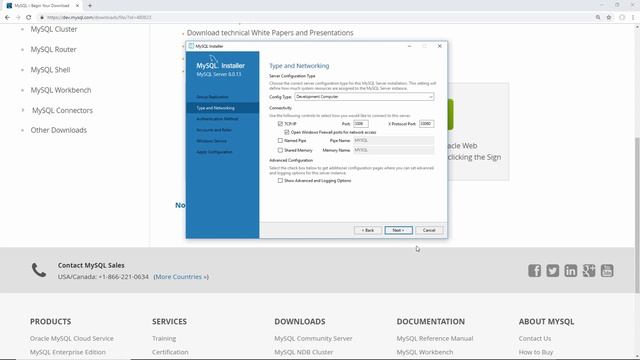The image size is (640, 360).
Task: Click the Back button in installer
Action: coord(368,230)
